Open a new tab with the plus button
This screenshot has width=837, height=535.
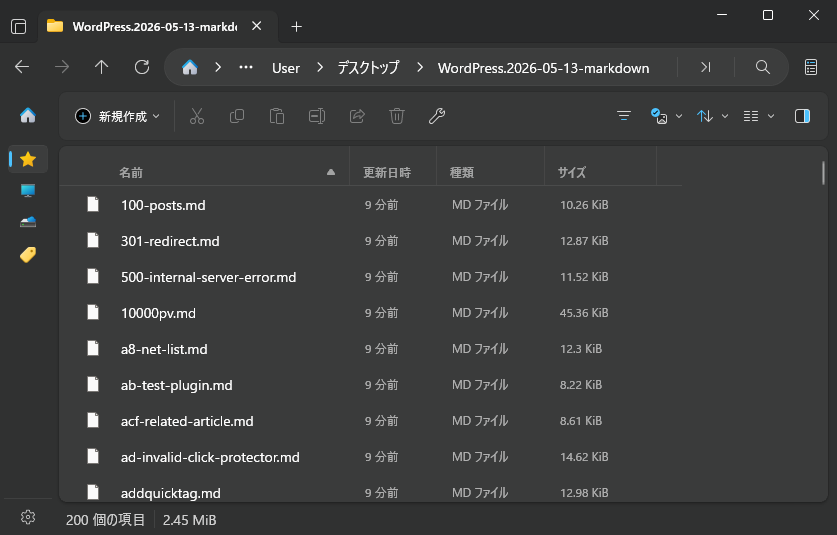click(296, 26)
